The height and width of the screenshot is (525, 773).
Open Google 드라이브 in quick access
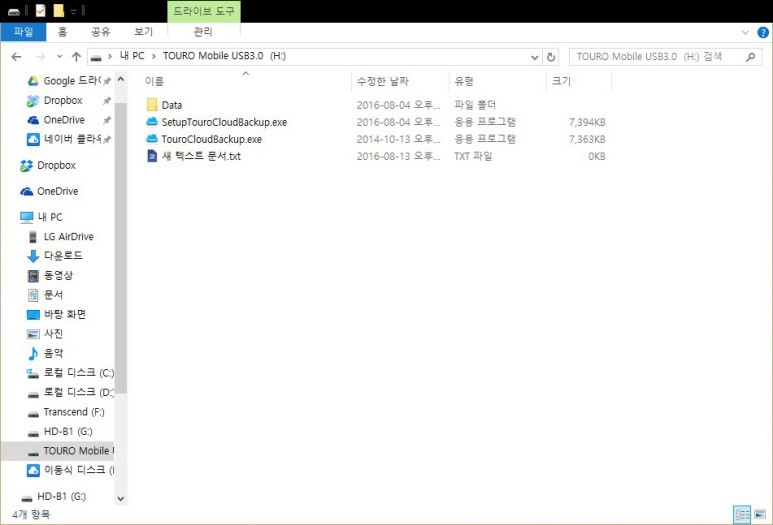pyautogui.click(x=70, y=81)
